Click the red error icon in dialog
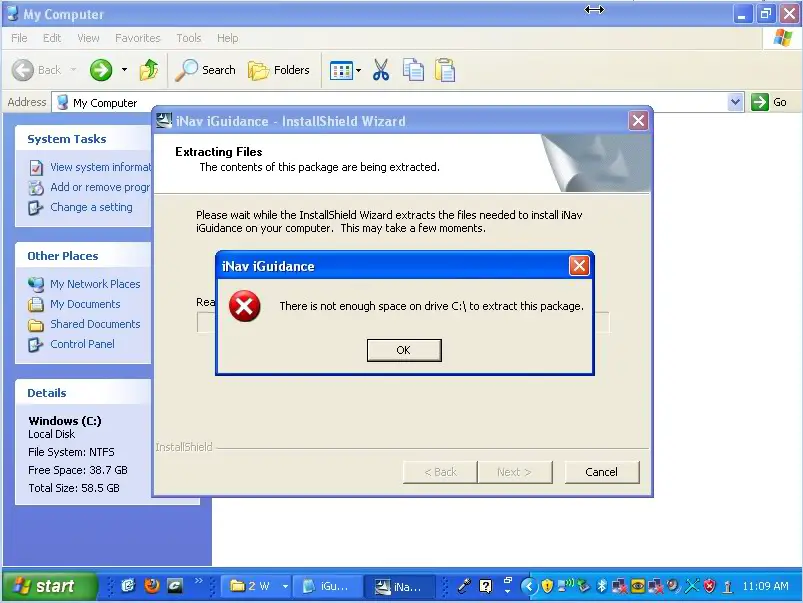 coord(245,306)
